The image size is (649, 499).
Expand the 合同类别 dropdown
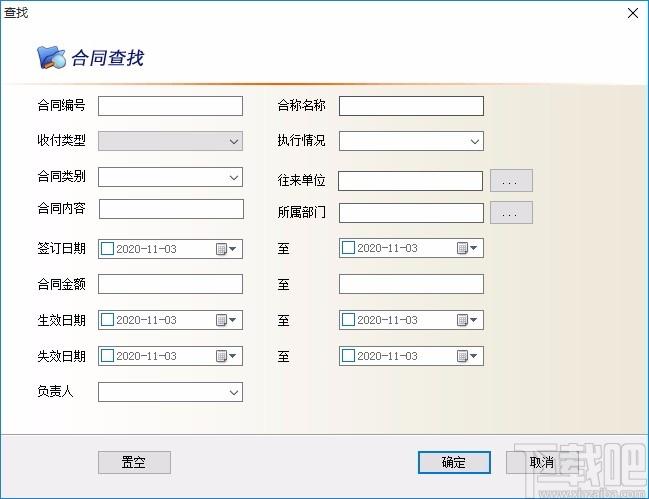tap(233, 178)
